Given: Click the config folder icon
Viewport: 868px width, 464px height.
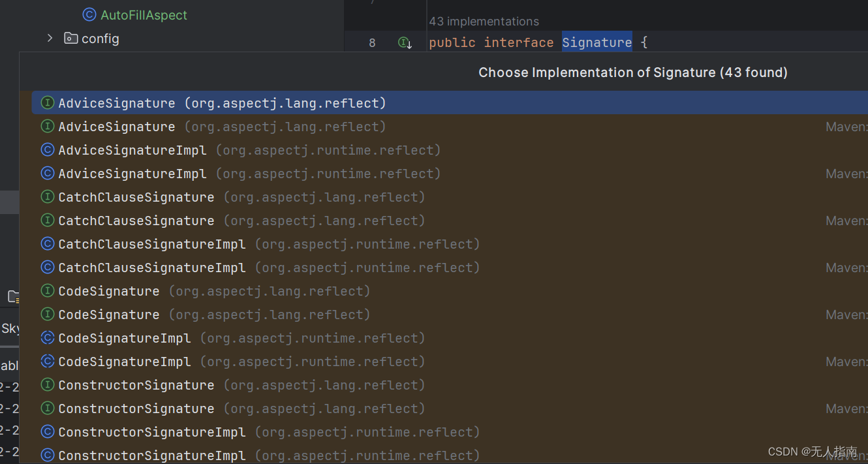Looking at the screenshot, I should (x=70, y=38).
